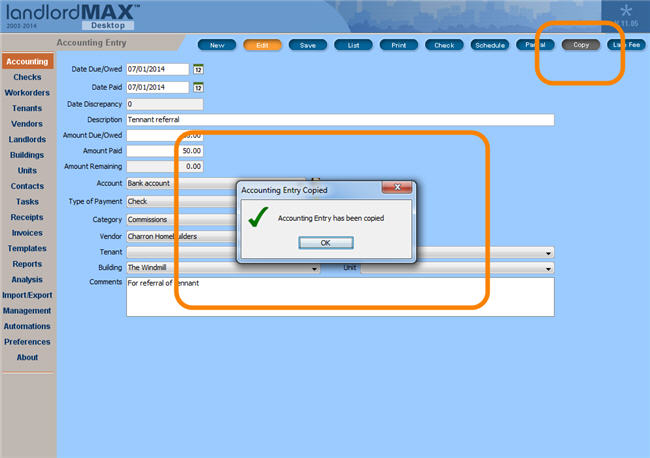This screenshot has width=650, height=458.
Task: Print the accounting entry
Action: click(399, 45)
